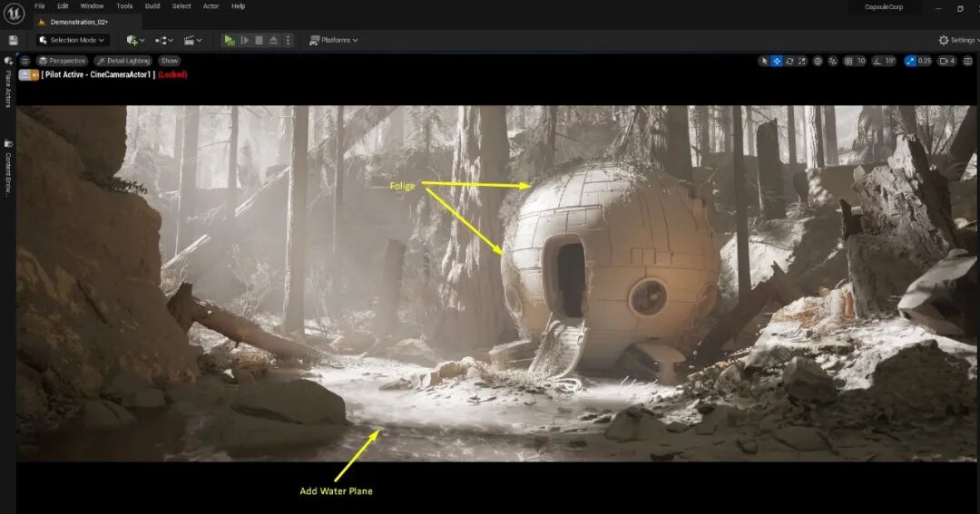
Task: Open the Cinematics clapperboard dropdown
Action: (192, 40)
